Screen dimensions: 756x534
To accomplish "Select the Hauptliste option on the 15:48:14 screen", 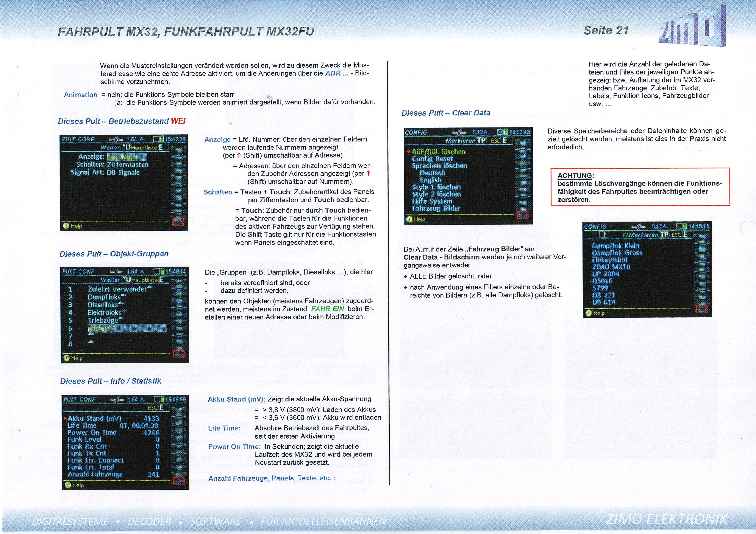I will (144, 280).
